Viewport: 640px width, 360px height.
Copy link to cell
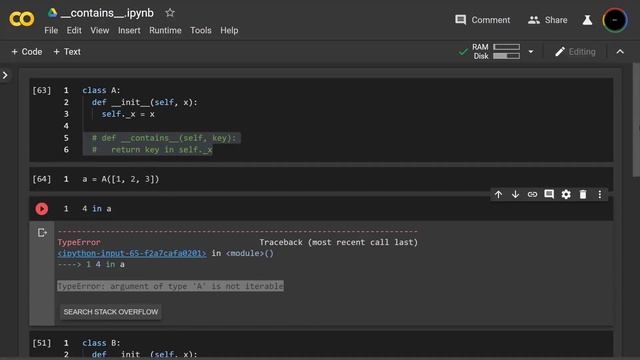coord(532,194)
